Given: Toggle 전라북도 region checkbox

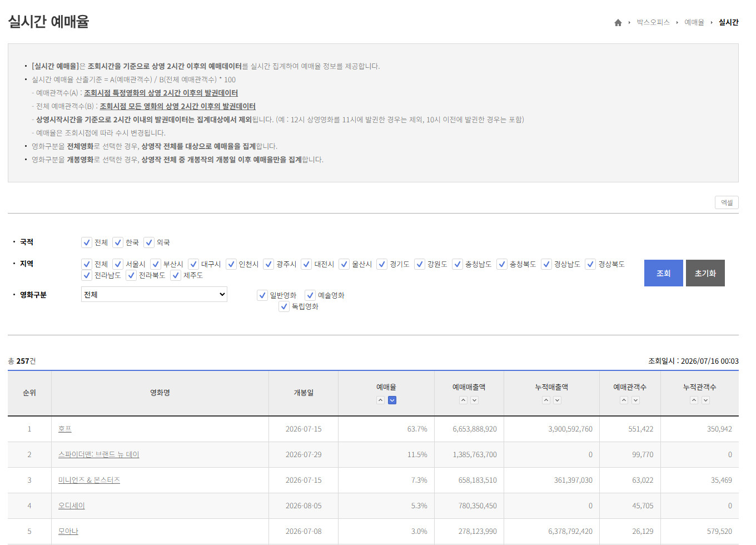Looking at the screenshot, I should pyautogui.click(x=131, y=275).
